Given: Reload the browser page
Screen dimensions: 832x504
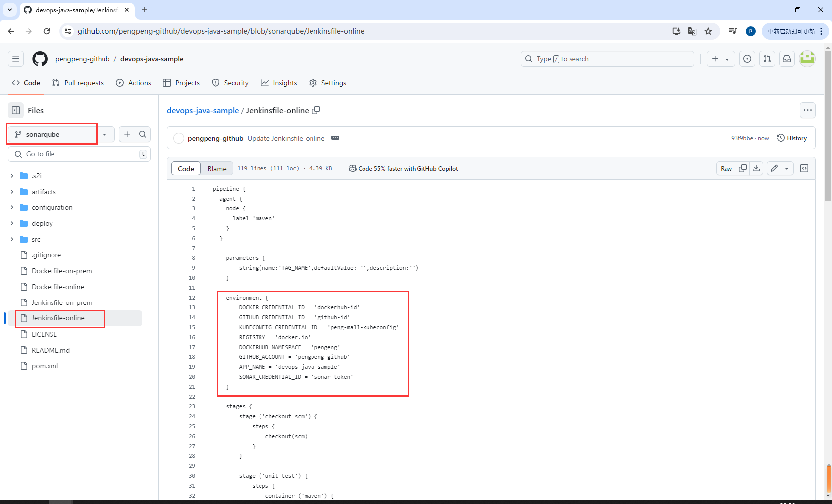Looking at the screenshot, I should (47, 31).
